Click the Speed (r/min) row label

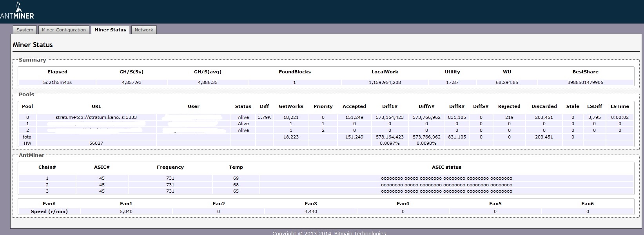[x=49, y=211]
